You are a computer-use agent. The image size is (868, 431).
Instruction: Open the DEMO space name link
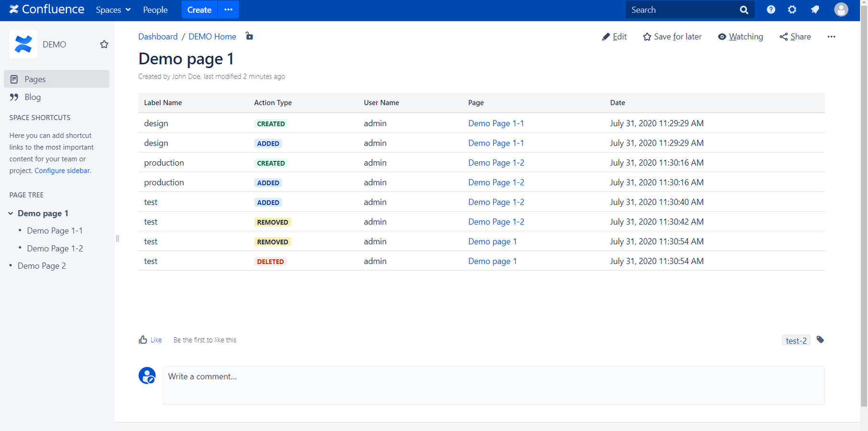55,45
